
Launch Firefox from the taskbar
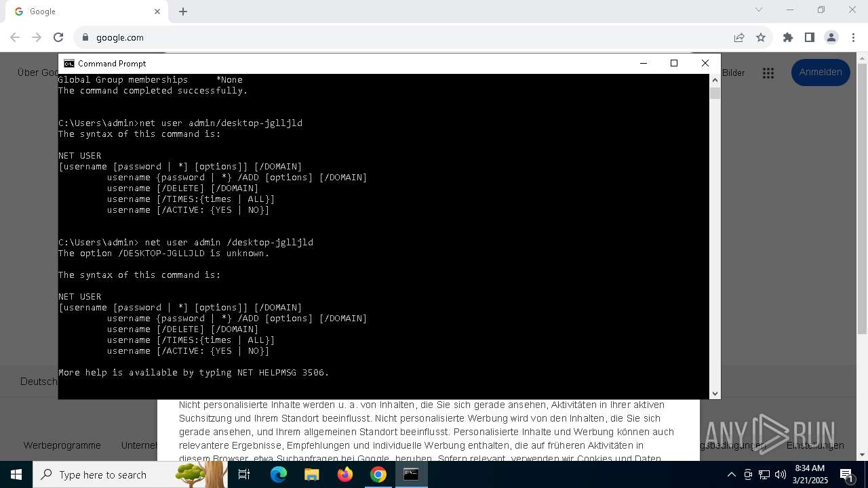click(345, 474)
